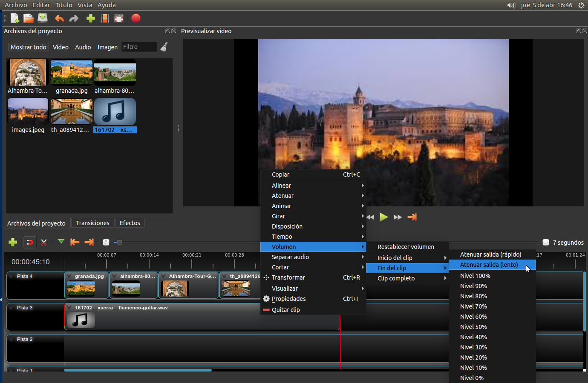
Task: Choose Transformar in the context menu
Action: point(313,277)
